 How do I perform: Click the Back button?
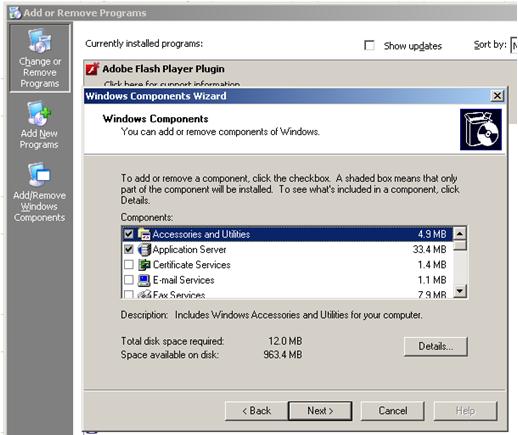click(x=256, y=411)
